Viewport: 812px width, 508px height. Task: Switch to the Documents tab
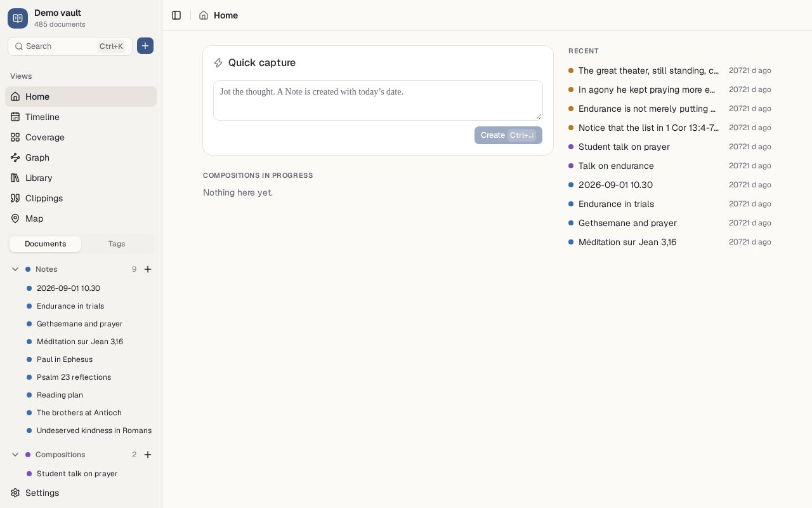pos(45,244)
